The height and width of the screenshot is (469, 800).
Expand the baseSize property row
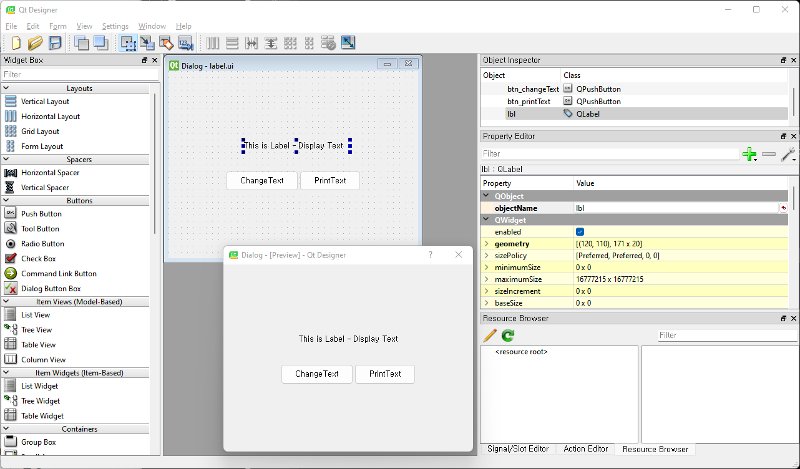(x=487, y=303)
